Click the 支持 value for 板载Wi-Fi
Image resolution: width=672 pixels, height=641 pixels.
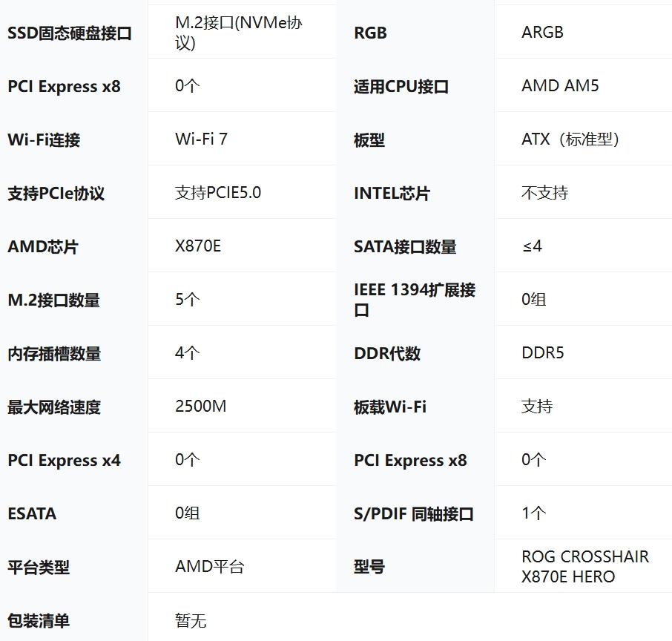(x=537, y=406)
